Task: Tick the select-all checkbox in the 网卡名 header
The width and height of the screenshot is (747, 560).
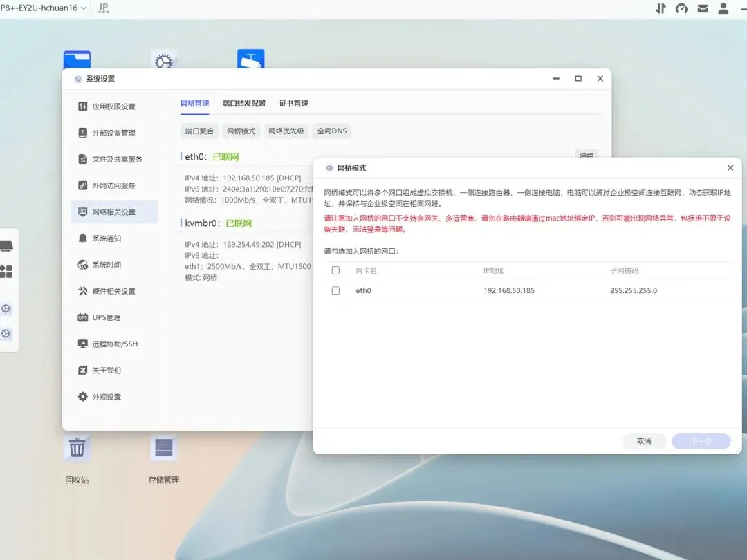Action: pyautogui.click(x=335, y=270)
